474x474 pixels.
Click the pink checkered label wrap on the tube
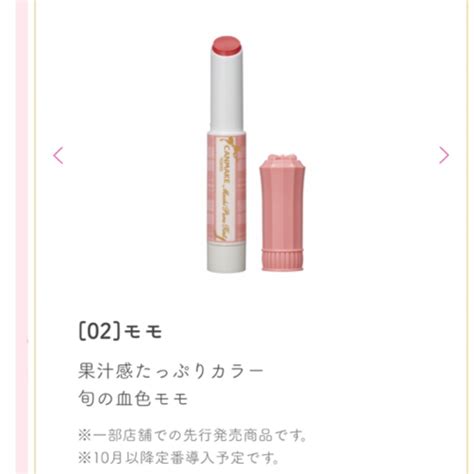tap(227, 189)
